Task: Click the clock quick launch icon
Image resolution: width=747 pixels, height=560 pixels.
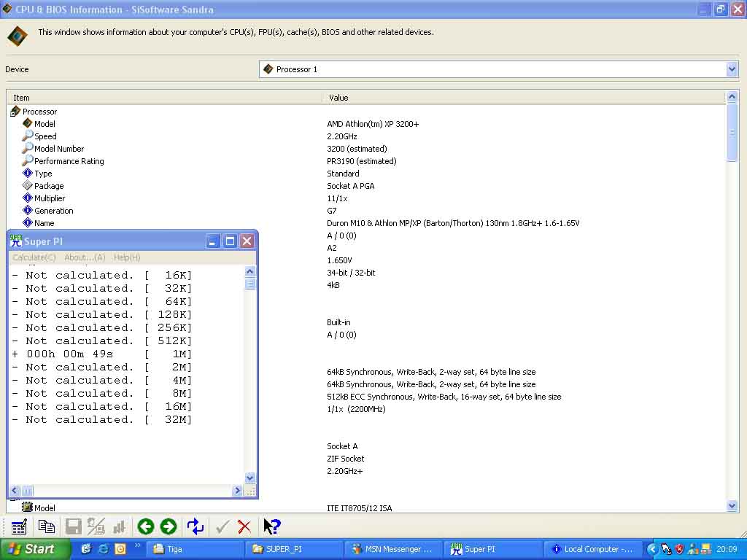Action: coord(120,549)
